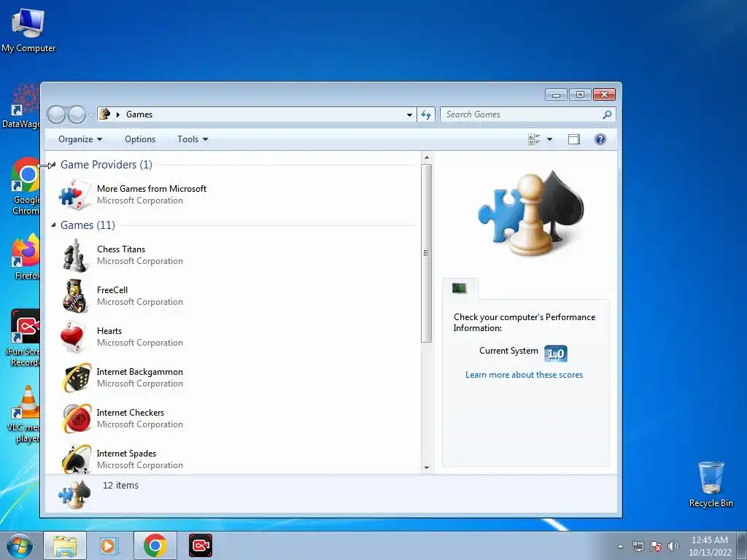The width and height of the screenshot is (747, 560).
Task: Select the Hearts game icon
Action: coord(73,337)
